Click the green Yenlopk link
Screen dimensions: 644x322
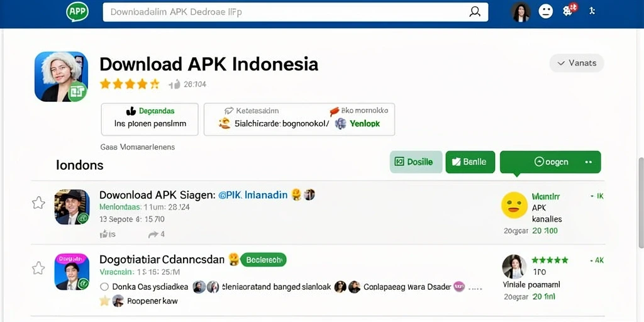pyautogui.click(x=365, y=124)
